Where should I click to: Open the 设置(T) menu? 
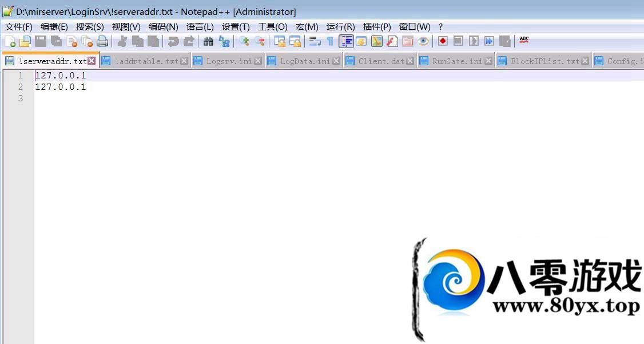(x=236, y=27)
